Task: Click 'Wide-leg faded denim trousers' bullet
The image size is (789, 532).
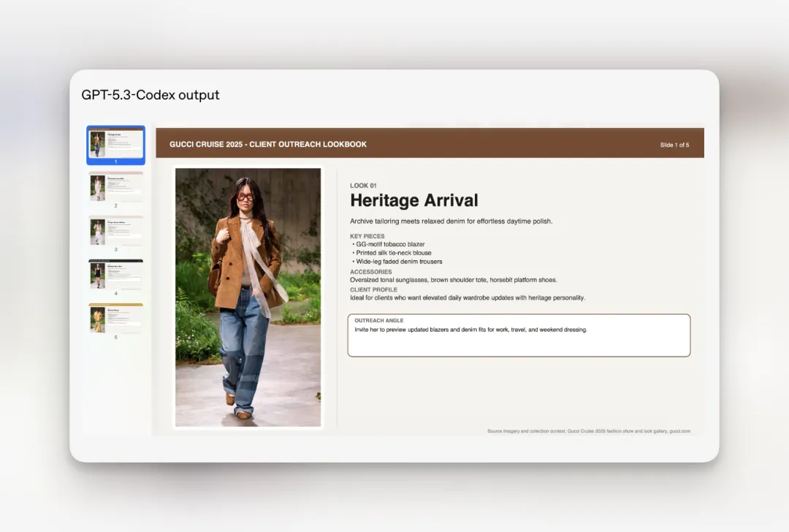Action: (x=397, y=262)
